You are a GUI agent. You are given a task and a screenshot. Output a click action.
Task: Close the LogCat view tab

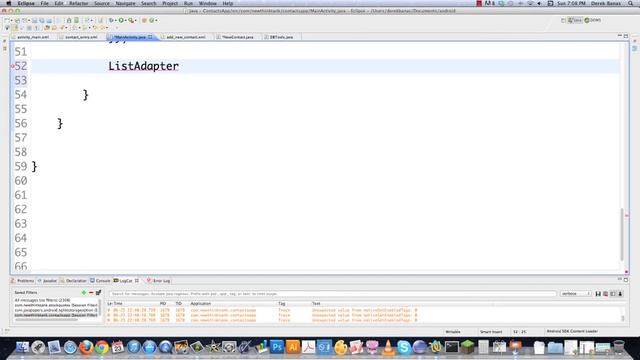click(137, 281)
